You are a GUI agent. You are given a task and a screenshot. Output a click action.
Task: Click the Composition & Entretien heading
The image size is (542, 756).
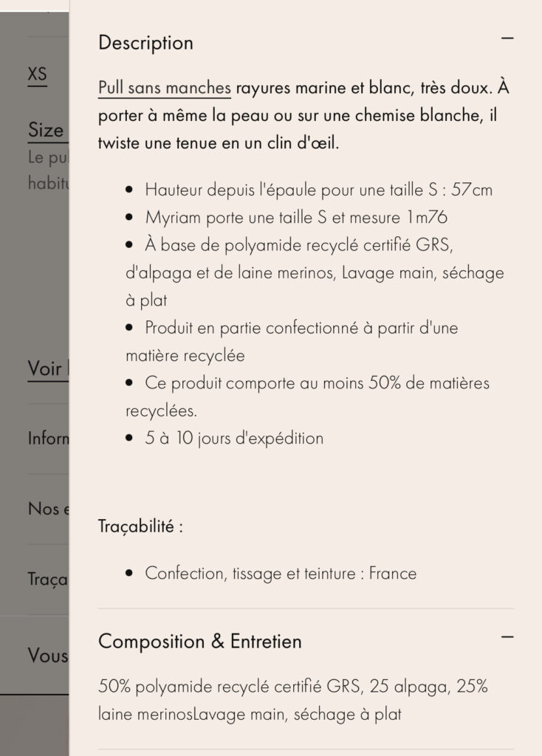(199, 642)
